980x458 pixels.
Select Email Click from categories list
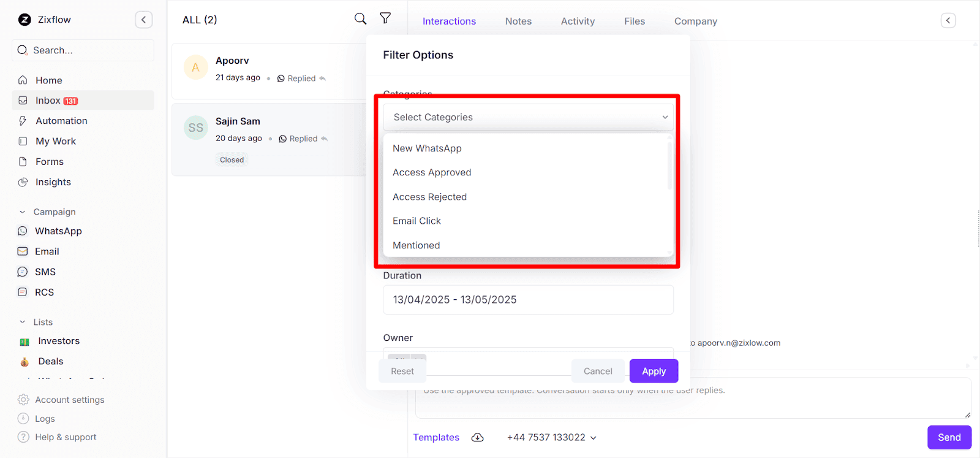[x=417, y=221]
